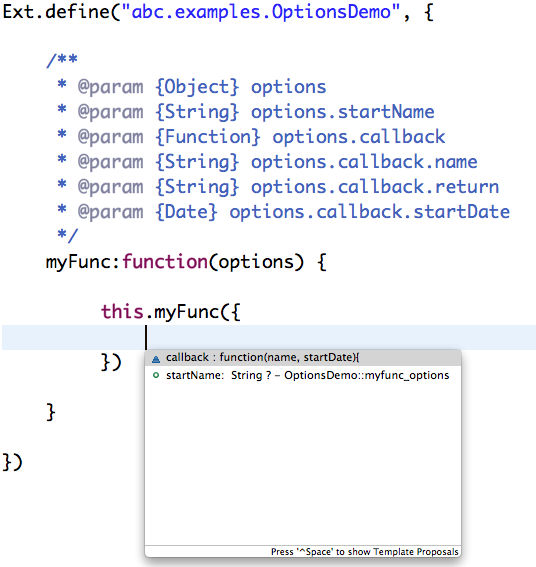Click the blue triangle icon beside callback
Viewport: 536px width, 567px height.
click(x=156, y=359)
